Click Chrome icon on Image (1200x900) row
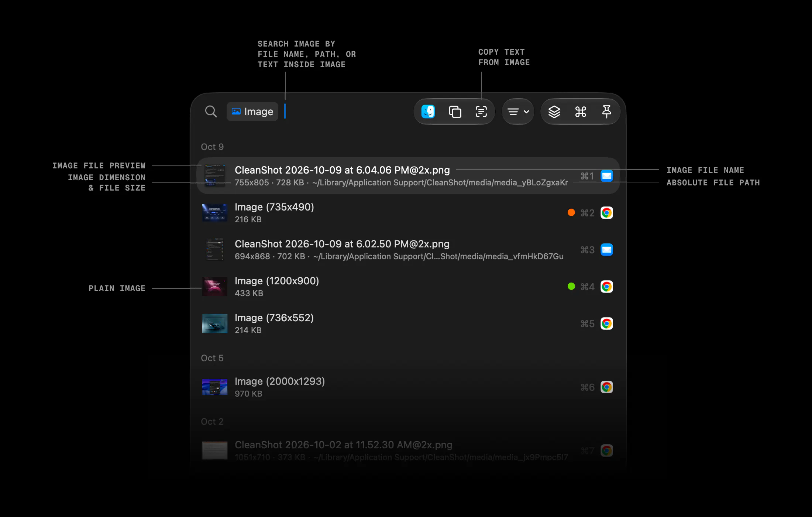812x517 pixels. click(607, 287)
